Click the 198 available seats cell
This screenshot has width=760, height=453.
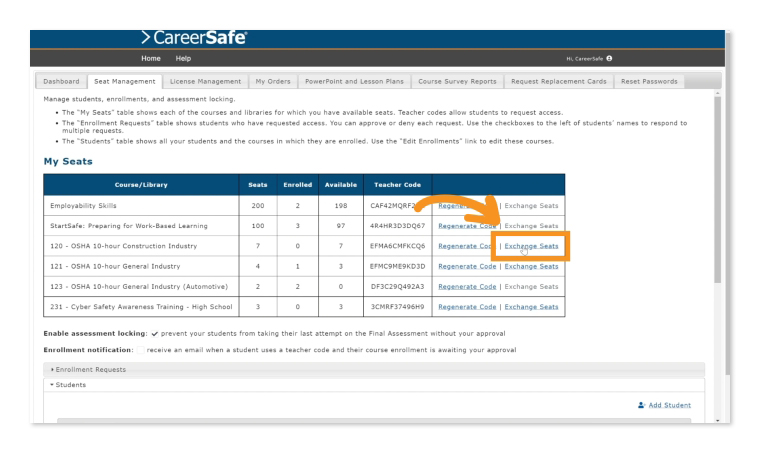(341, 206)
